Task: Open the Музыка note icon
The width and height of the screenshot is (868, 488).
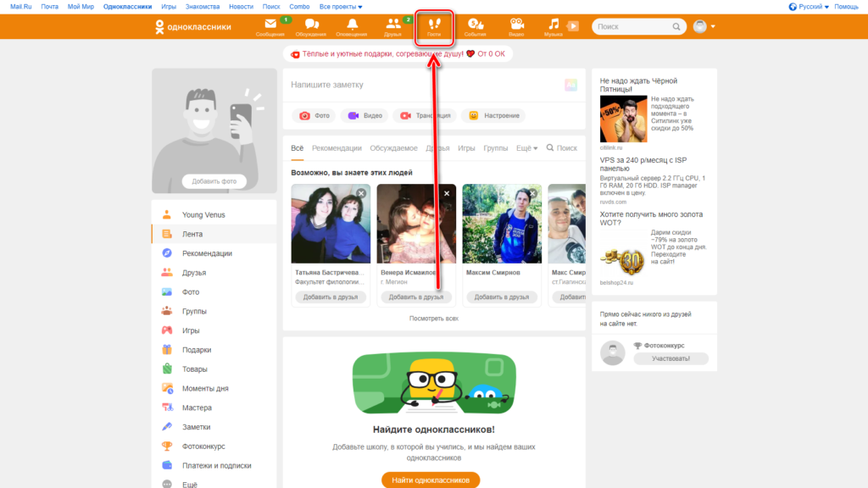Action: [x=553, y=26]
